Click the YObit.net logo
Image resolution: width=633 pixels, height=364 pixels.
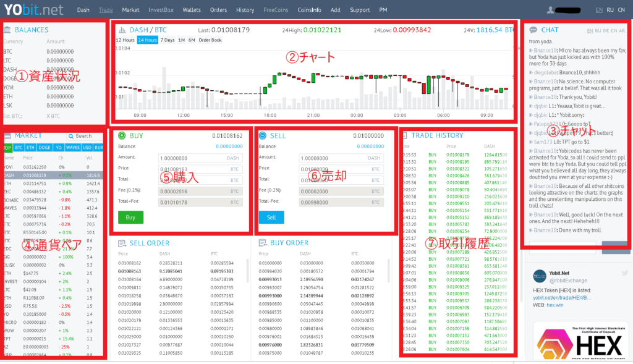tap(33, 9)
